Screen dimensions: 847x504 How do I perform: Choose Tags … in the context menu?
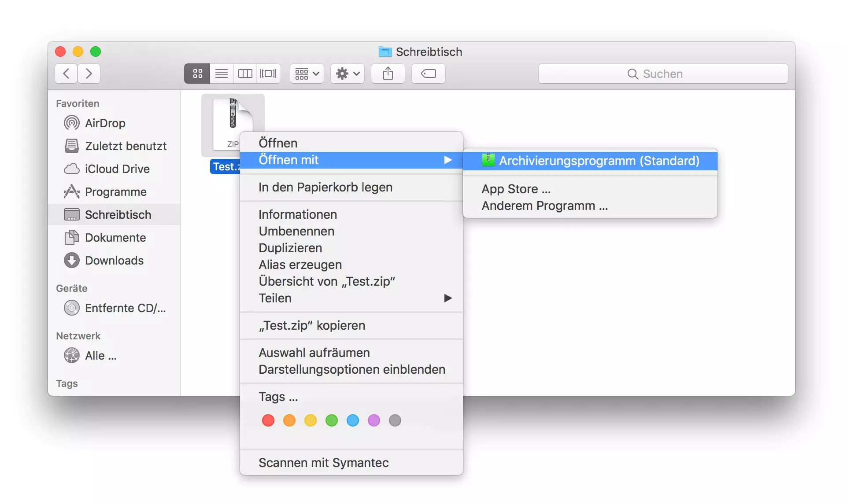(351, 397)
